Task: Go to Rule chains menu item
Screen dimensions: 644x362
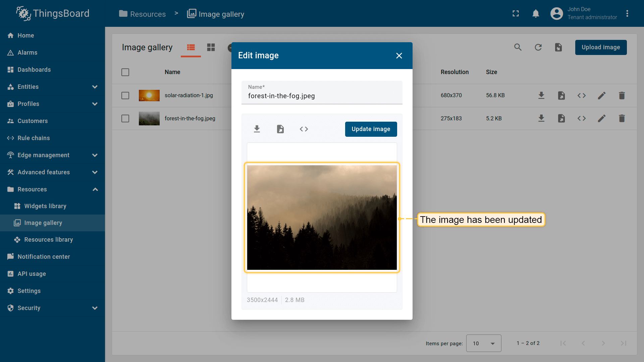Action: (34, 138)
